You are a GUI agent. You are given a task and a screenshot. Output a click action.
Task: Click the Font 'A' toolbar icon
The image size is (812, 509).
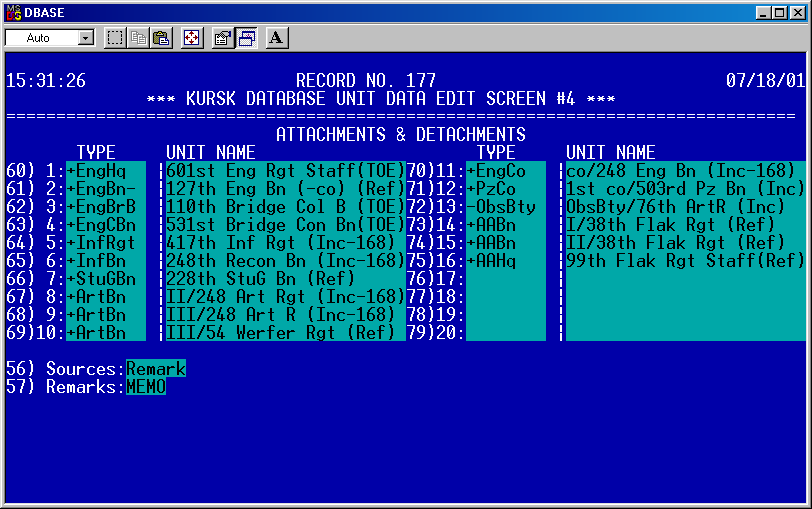tap(277, 38)
